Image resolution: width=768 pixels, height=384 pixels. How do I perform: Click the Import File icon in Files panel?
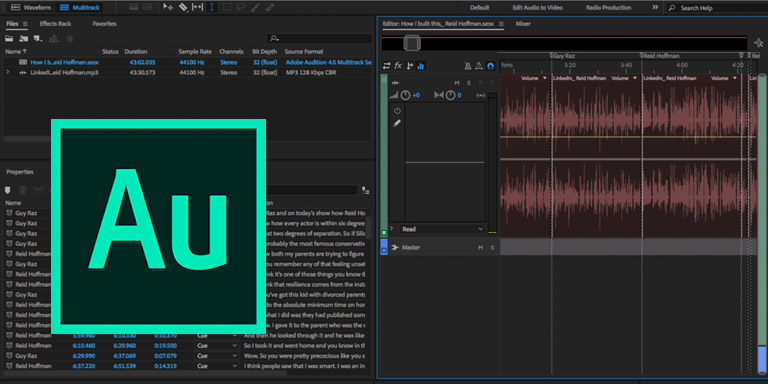pyautogui.click(x=24, y=38)
